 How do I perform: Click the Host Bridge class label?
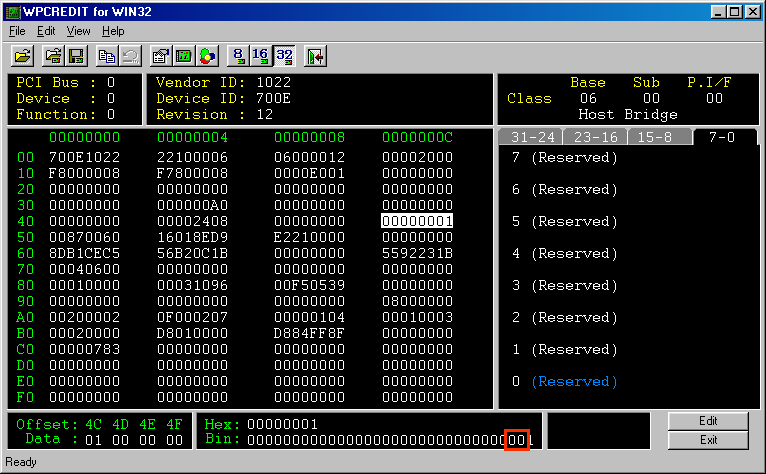point(628,114)
